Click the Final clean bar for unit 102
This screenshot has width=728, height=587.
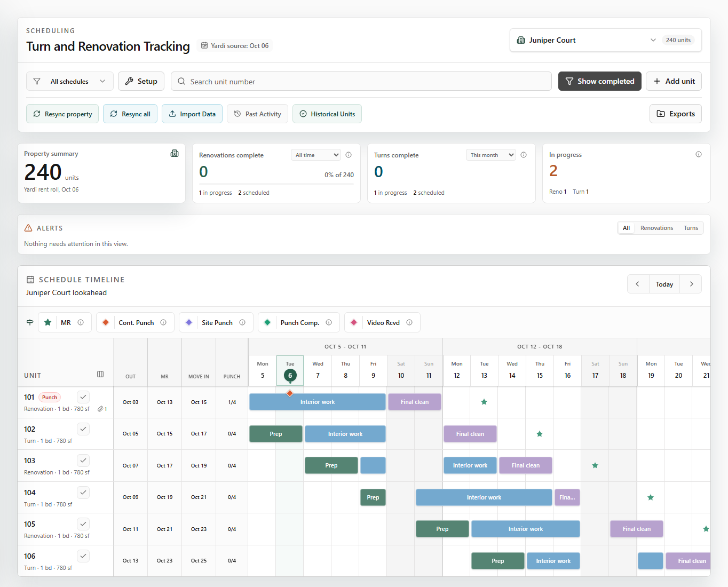[470, 434]
